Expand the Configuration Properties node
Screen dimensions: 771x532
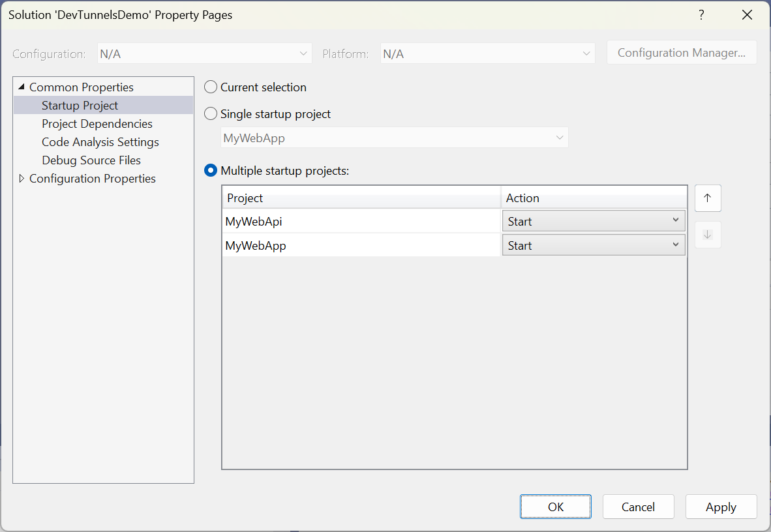pos(22,178)
